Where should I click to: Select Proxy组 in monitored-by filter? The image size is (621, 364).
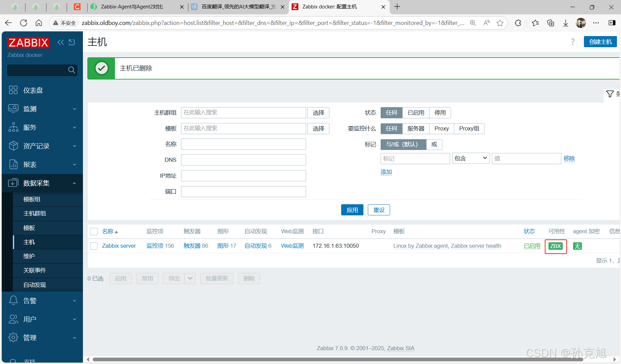tap(469, 128)
